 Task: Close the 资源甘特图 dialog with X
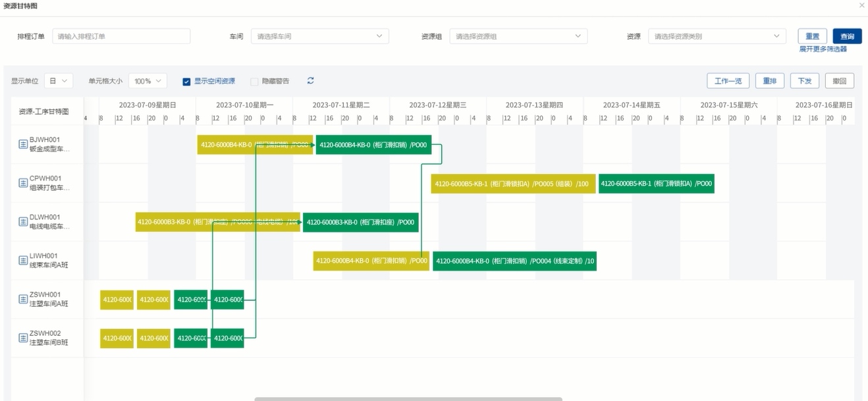(861, 5)
